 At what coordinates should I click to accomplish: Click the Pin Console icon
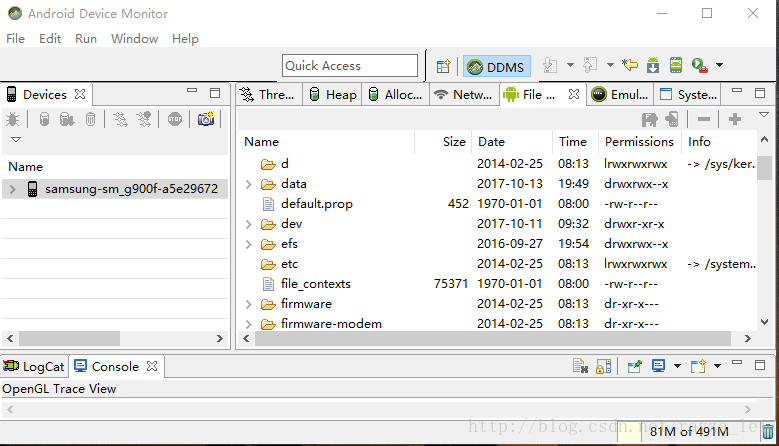(634, 367)
